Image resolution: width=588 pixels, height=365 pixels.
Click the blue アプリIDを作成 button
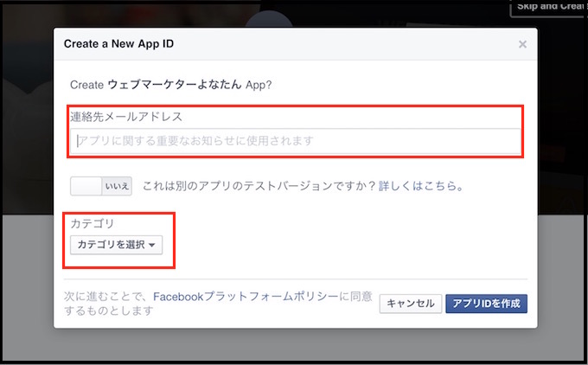486,304
